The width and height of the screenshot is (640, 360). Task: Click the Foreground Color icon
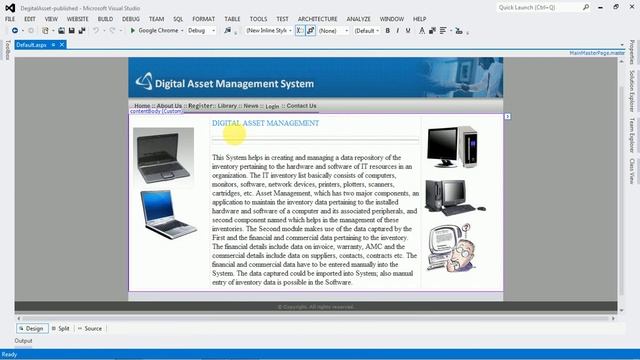pos(422,31)
